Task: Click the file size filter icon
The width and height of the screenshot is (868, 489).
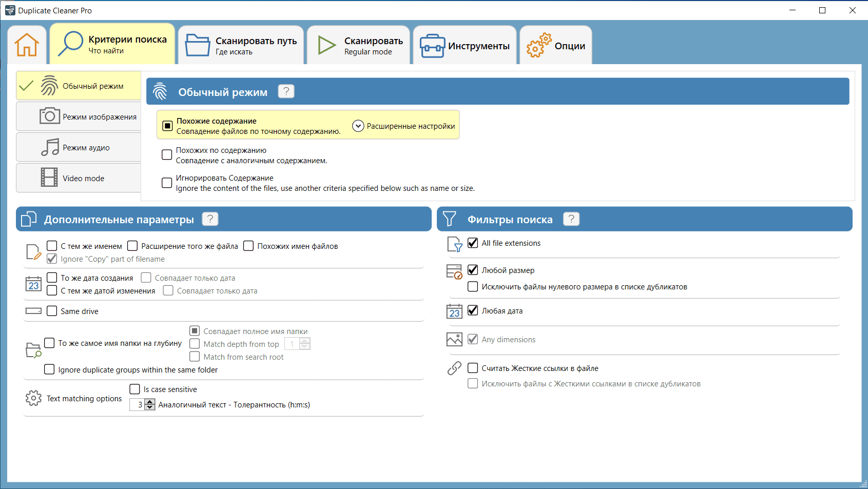Action: 455,272
